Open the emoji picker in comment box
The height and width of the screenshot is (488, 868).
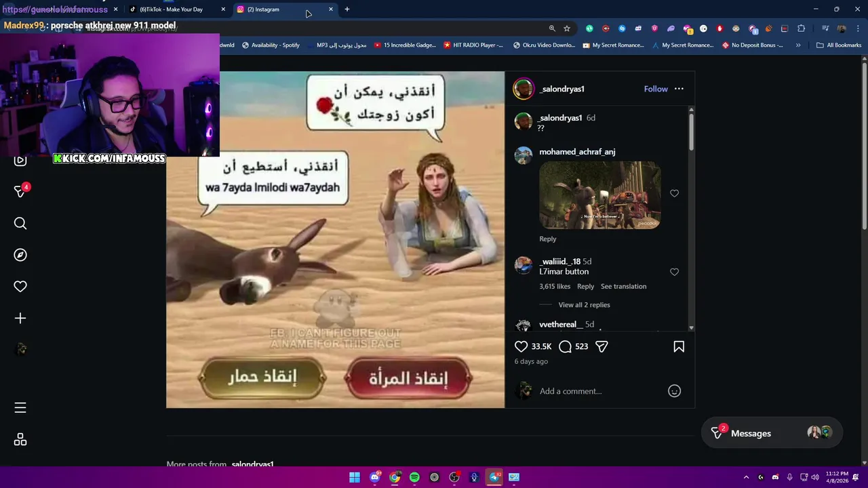tap(674, 391)
